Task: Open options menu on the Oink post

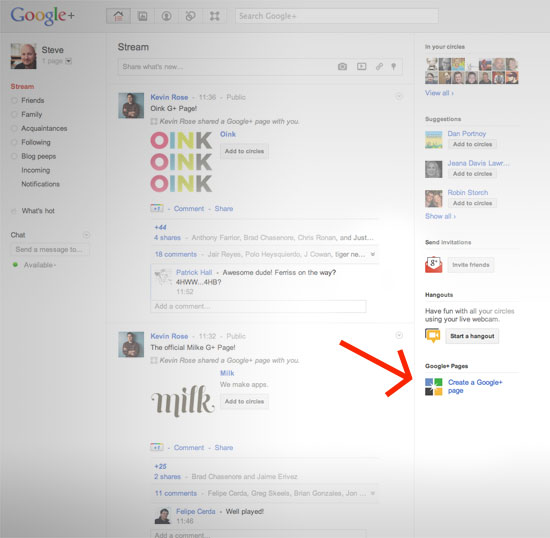Action: click(x=398, y=96)
